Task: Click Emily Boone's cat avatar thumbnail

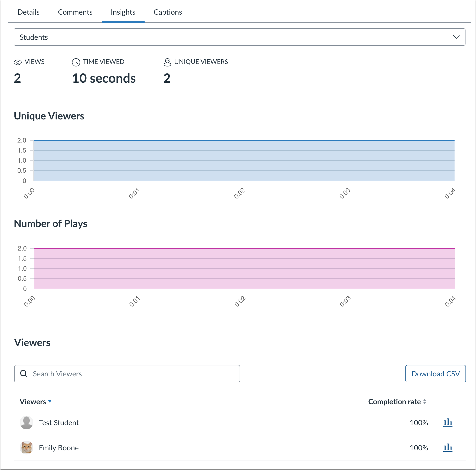Action: (26, 448)
